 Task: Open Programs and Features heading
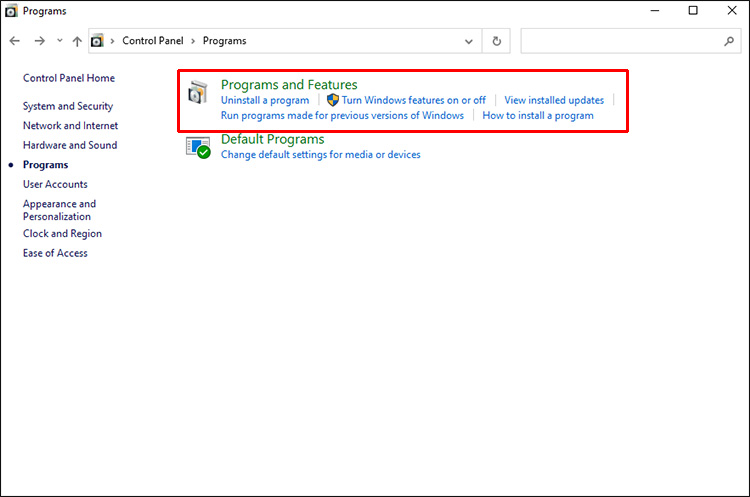pos(289,85)
